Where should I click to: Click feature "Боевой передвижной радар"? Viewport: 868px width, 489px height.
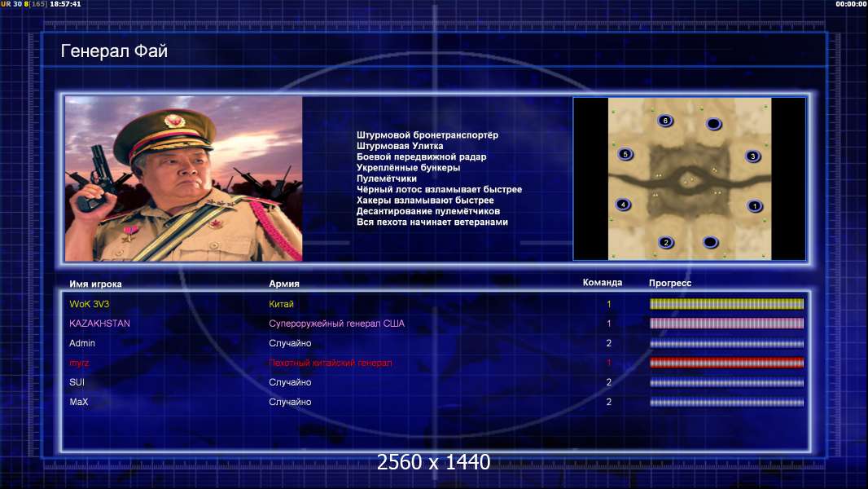click(421, 156)
